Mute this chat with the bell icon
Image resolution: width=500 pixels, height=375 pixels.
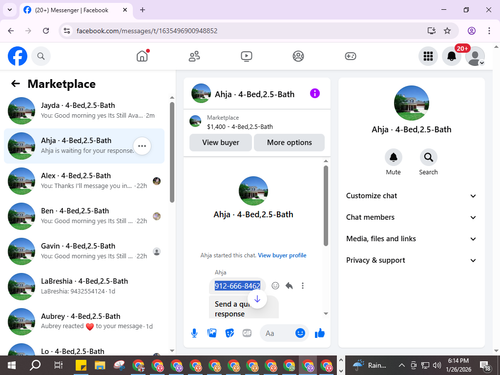click(x=393, y=157)
